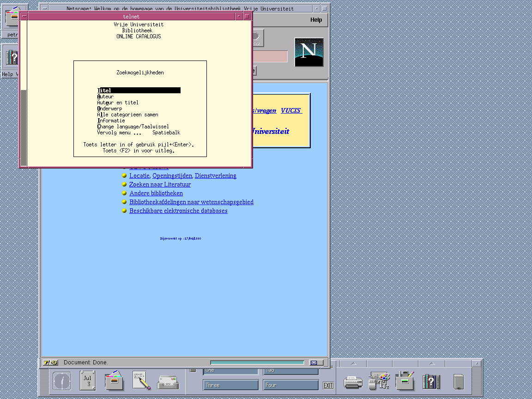Click the telnet window title bar
Screen dimensions: 532x399
[x=131, y=16]
